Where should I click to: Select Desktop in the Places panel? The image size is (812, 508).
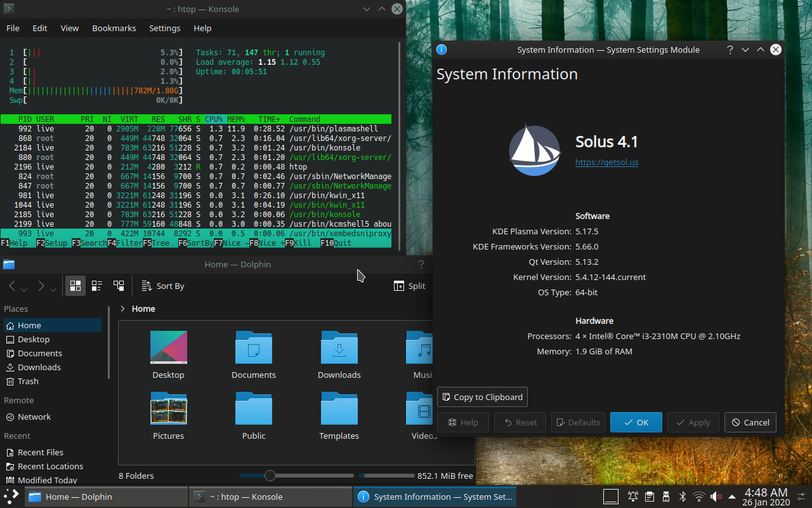[x=53, y=339]
